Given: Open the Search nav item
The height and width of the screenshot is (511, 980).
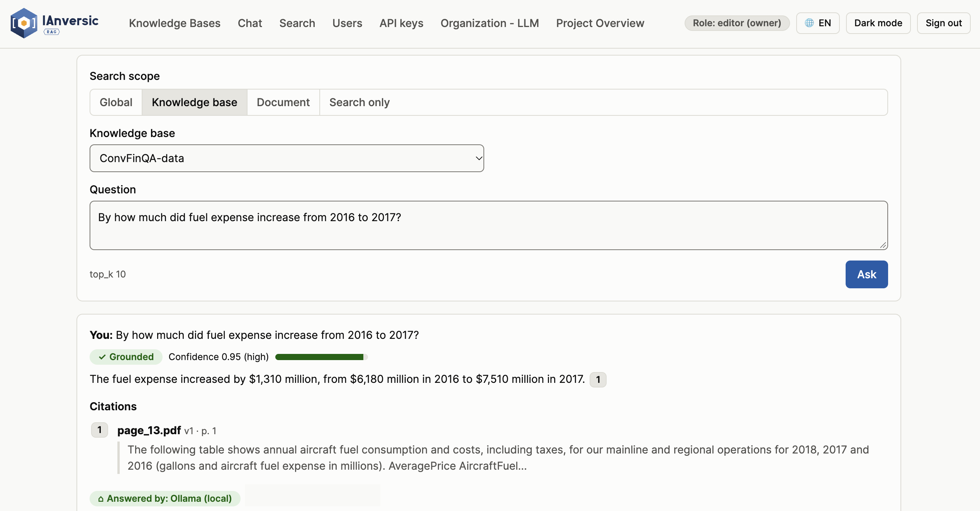Looking at the screenshot, I should pos(297,23).
